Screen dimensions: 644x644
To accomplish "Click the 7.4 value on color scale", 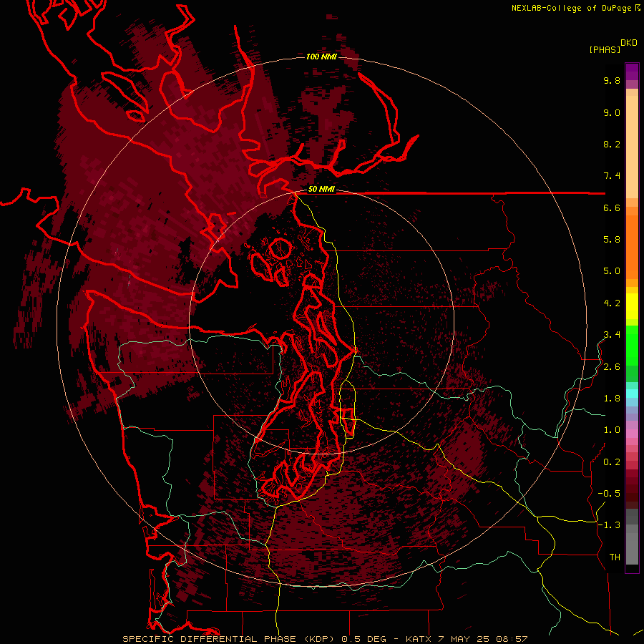I will (x=612, y=176).
